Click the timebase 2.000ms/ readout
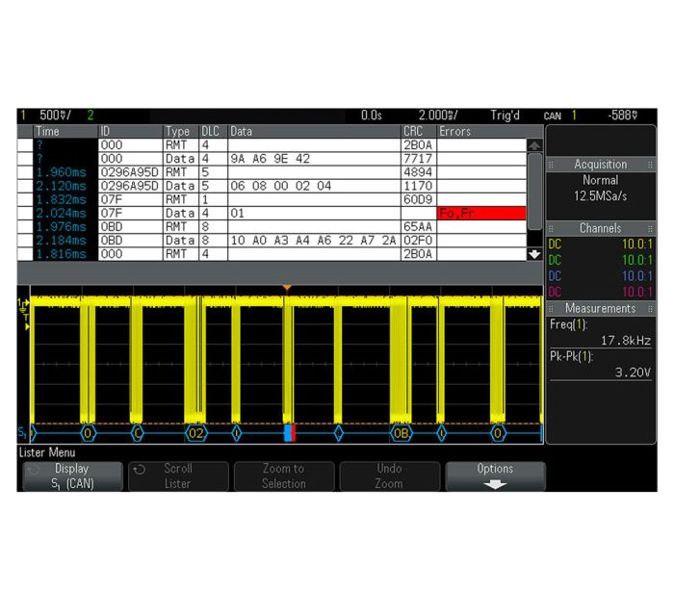Image resolution: width=674 pixels, height=616 pixels. point(438,115)
